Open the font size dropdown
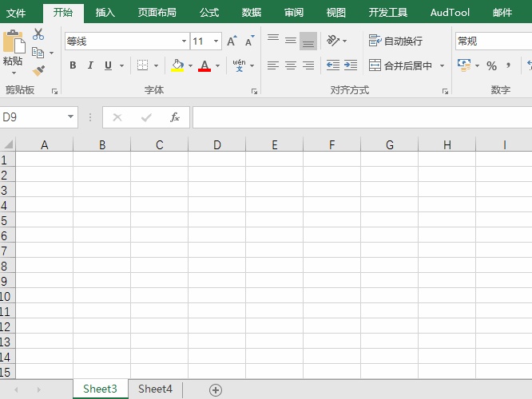This screenshot has height=399, width=532. pos(216,41)
